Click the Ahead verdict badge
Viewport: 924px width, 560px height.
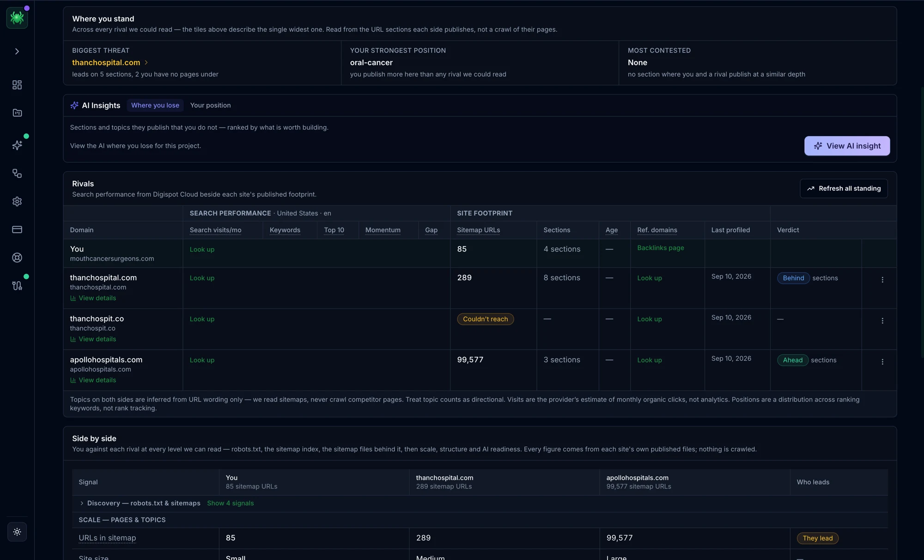(x=793, y=360)
